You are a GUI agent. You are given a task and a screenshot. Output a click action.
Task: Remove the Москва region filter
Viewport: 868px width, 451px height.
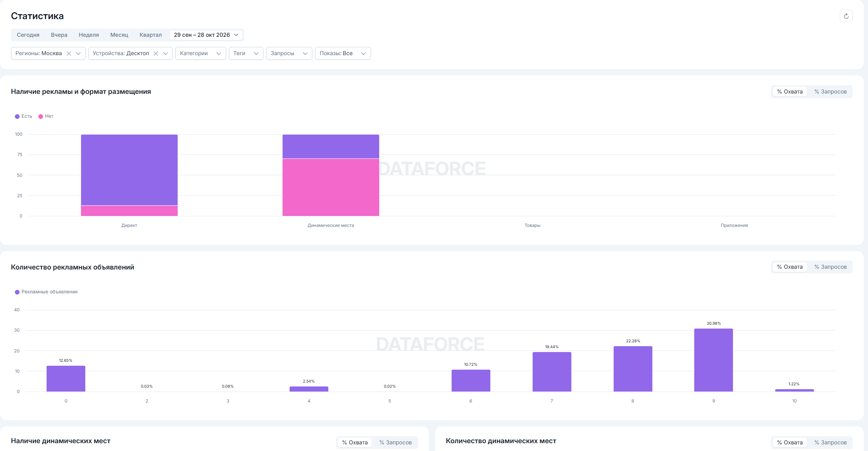(69, 54)
